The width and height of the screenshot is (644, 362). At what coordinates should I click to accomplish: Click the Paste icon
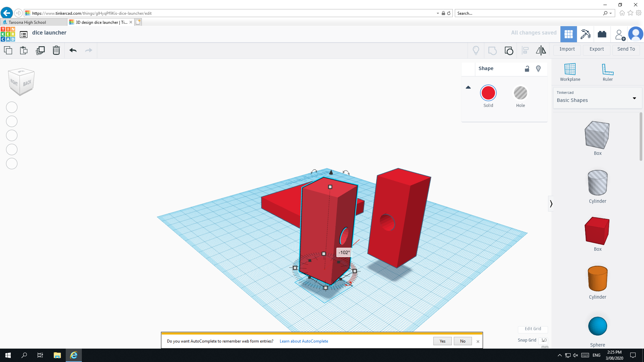pos(23,50)
